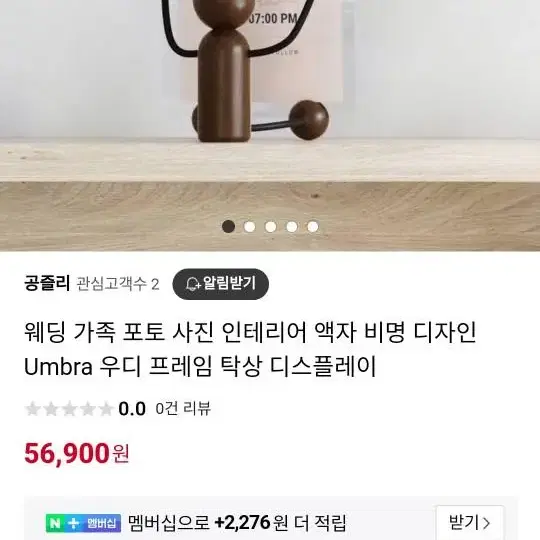Click the first rating star
Viewport: 540px width, 540px height.
point(33,409)
